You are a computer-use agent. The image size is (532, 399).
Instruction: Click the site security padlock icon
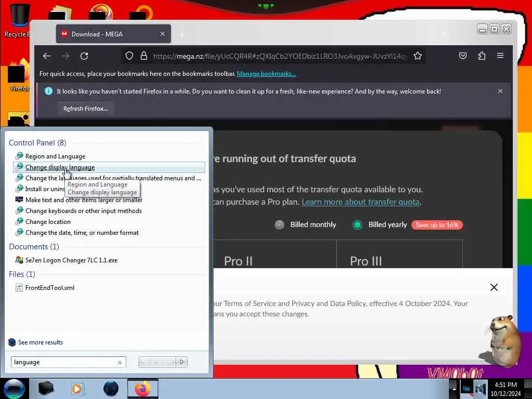144,56
